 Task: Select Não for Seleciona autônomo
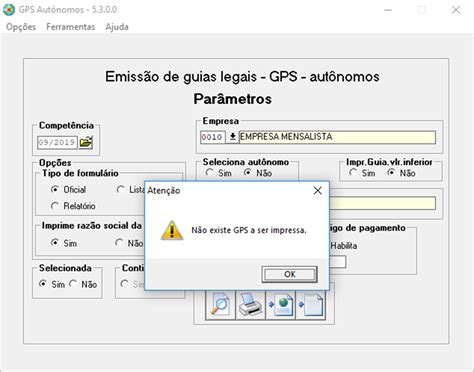coord(247,173)
